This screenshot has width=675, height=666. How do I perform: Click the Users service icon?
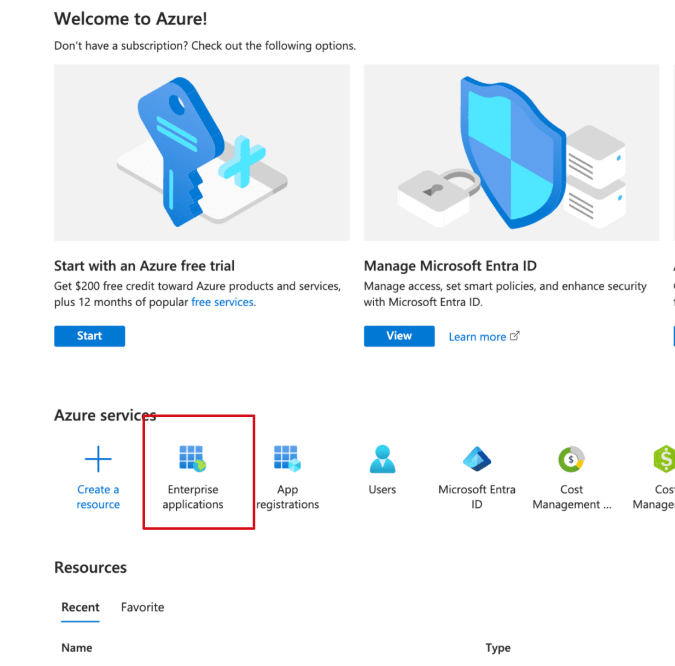pyautogui.click(x=382, y=459)
